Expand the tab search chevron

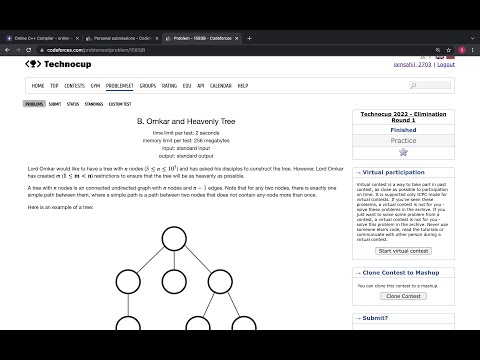click(472, 38)
